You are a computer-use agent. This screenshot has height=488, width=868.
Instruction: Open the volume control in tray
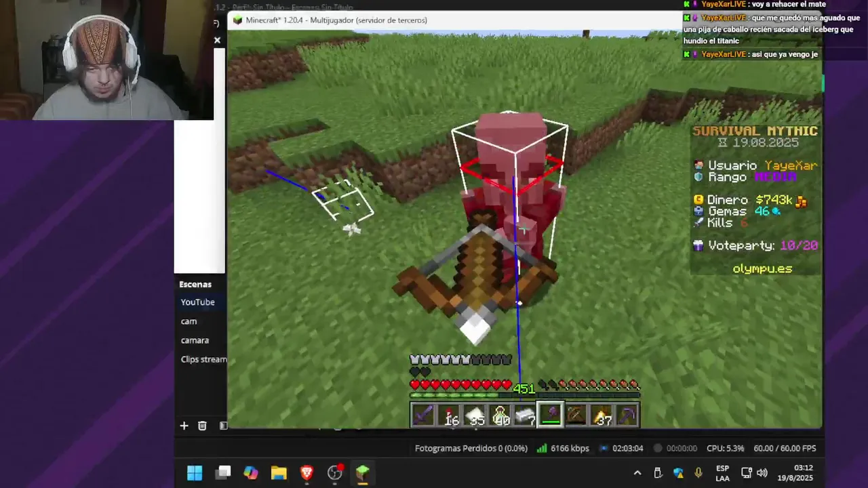click(x=762, y=473)
